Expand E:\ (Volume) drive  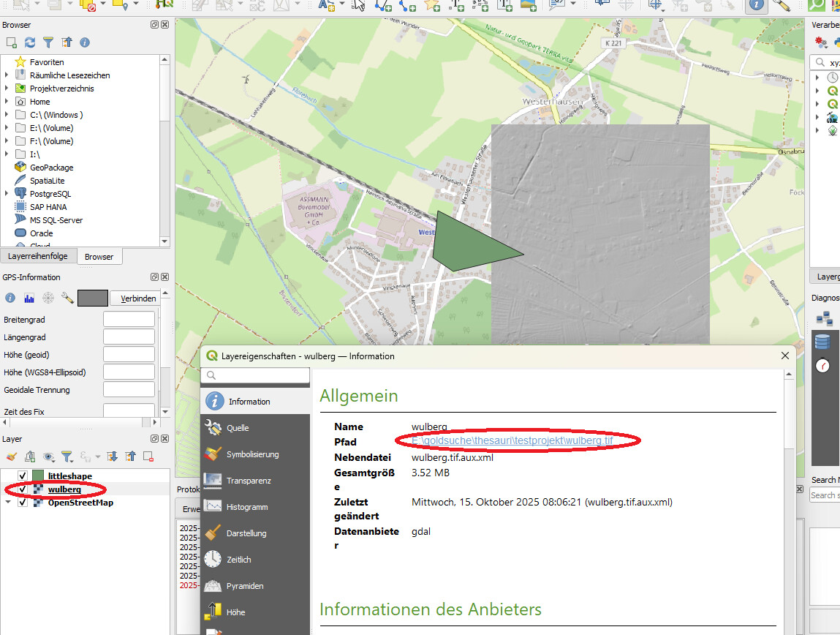click(x=7, y=128)
